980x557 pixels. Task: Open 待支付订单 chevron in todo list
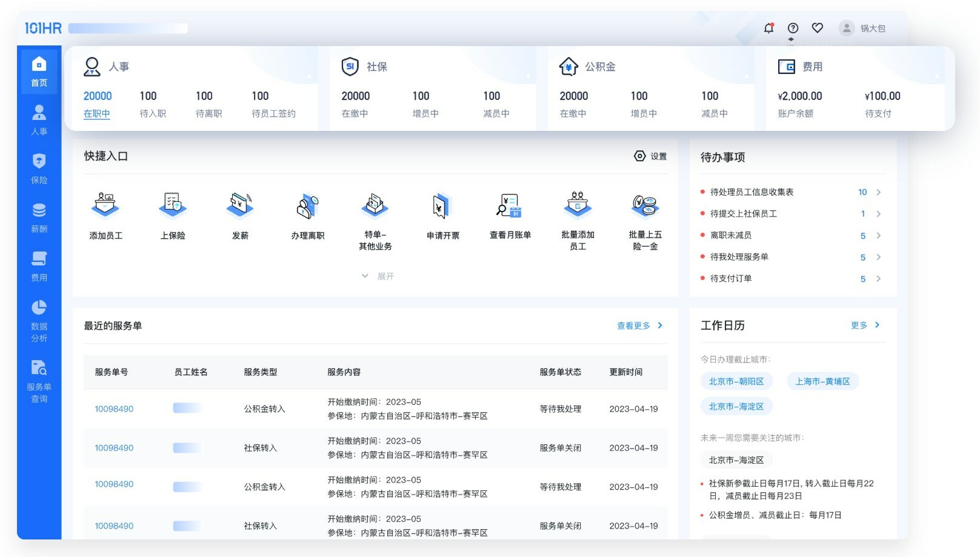tap(878, 279)
